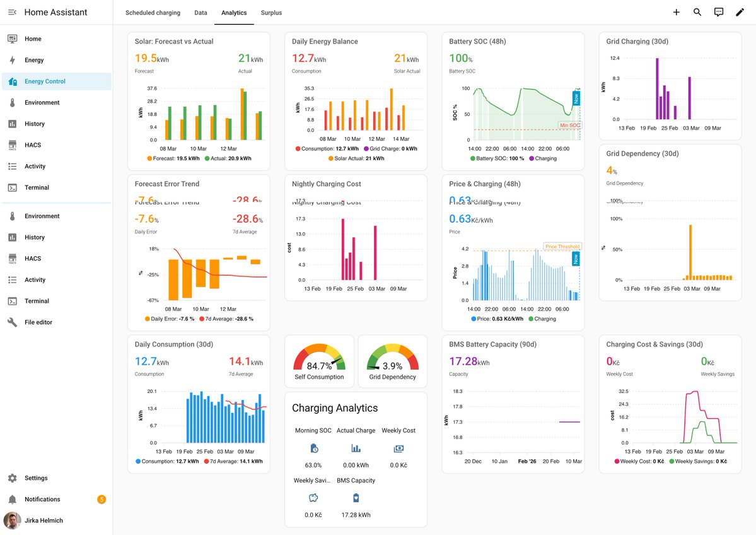Click the Energy Control house icon
The width and height of the screenshot is (756, 535).
[x=13, y=81]
